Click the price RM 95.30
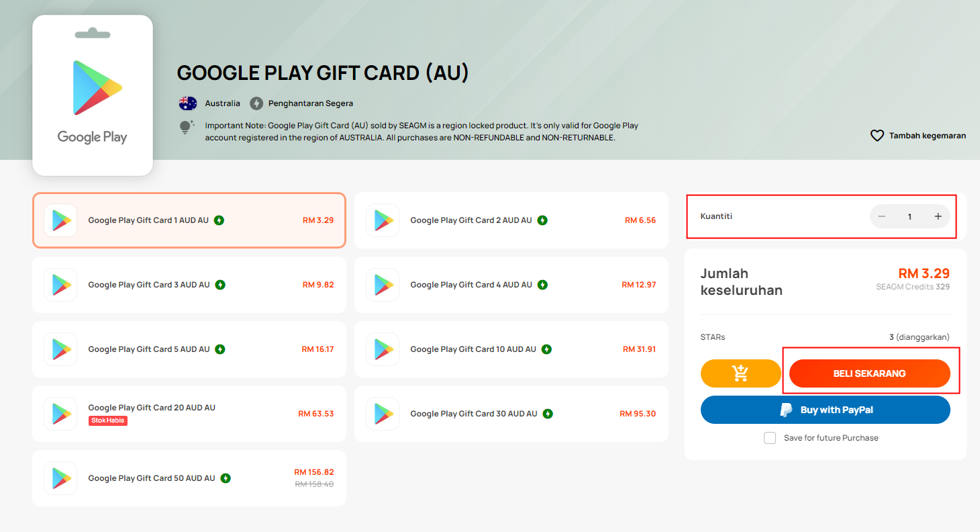980x532 pixels. (638, 414)
